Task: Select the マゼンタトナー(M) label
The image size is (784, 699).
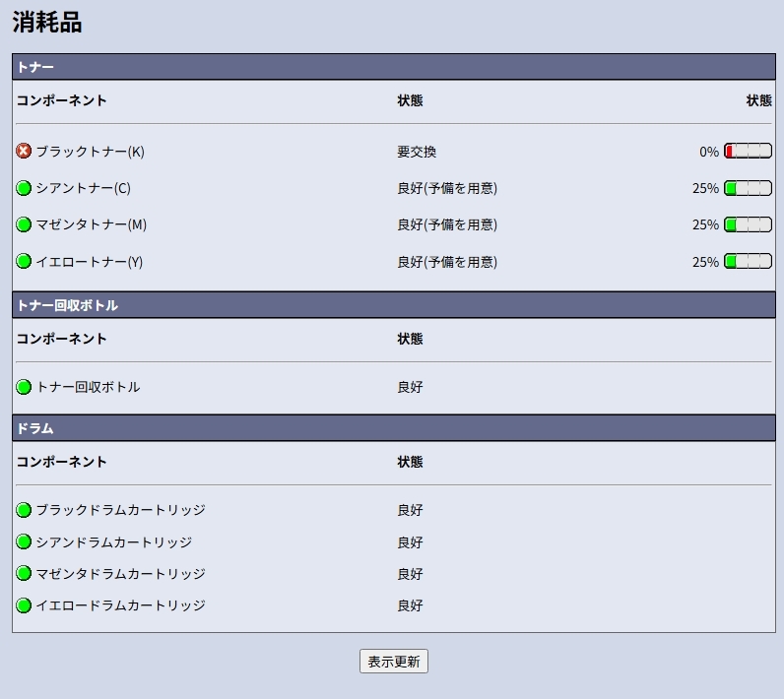Action: click(92, 224)
